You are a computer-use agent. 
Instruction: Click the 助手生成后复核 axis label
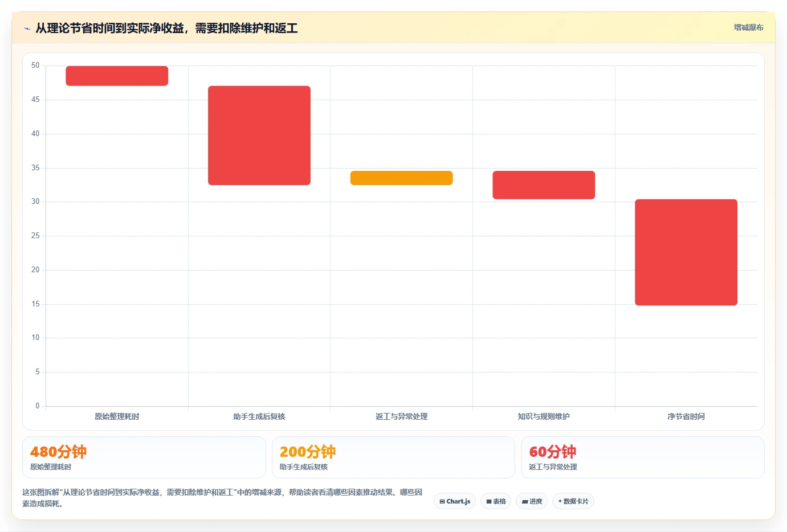(x=259, y=416)
